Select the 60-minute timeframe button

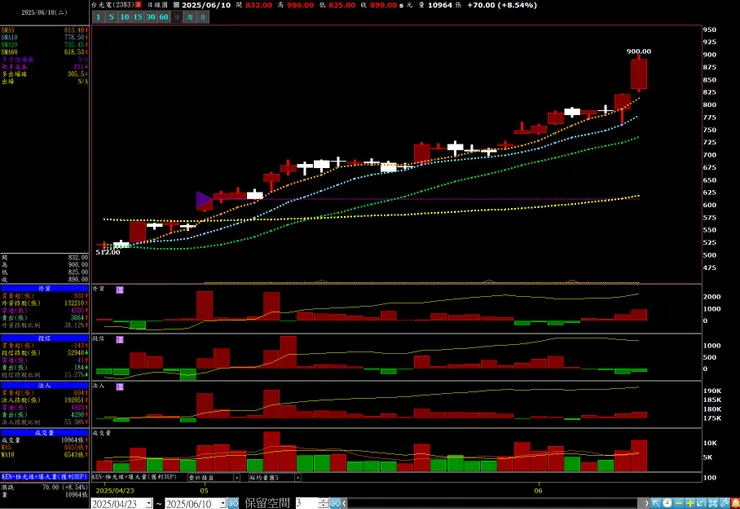pyautogui.click(x=164, y=17)
